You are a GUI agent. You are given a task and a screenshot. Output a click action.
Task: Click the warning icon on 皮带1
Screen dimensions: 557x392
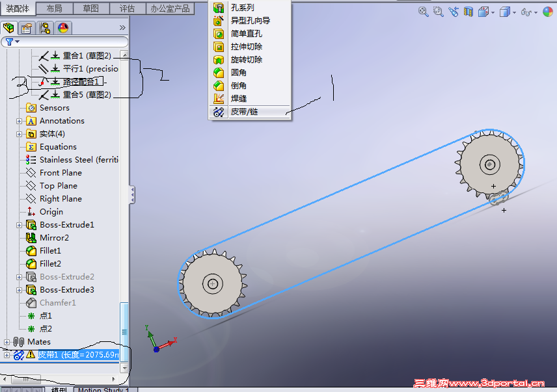coord(31,354)
